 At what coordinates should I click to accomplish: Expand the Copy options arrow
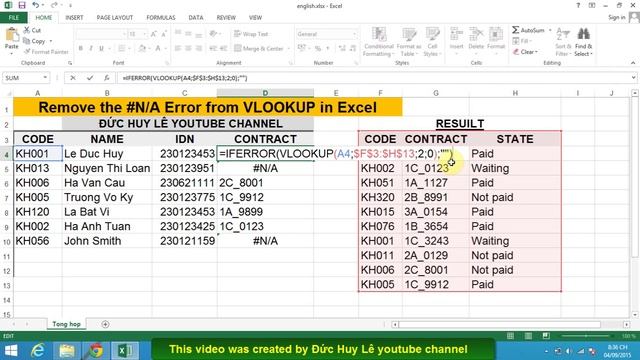pyautogui.click(x=51, y=41)
